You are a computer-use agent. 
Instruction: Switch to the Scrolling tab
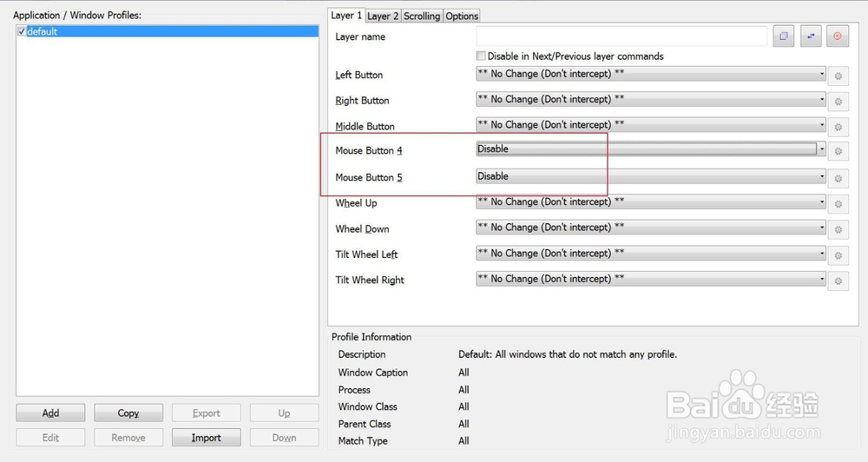coord(422,16)
